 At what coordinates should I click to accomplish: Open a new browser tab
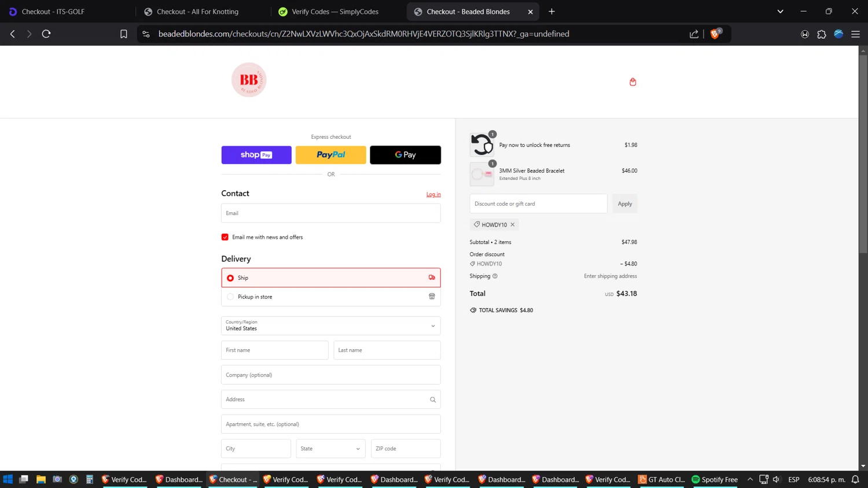pos(551,12)
